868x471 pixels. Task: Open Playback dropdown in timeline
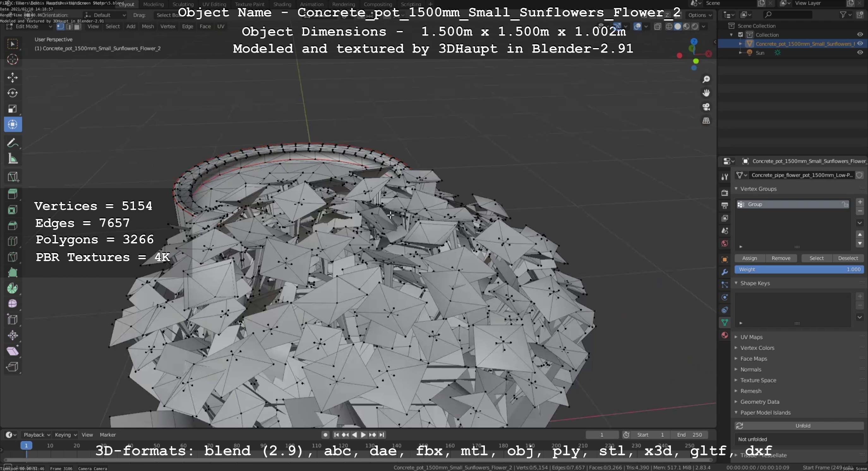[37, 435]
